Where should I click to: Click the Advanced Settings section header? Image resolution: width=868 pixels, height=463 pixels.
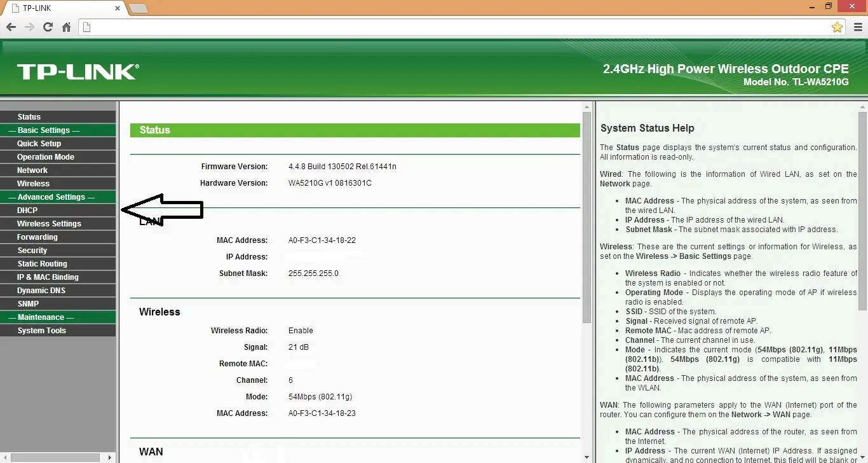(58, 197)
